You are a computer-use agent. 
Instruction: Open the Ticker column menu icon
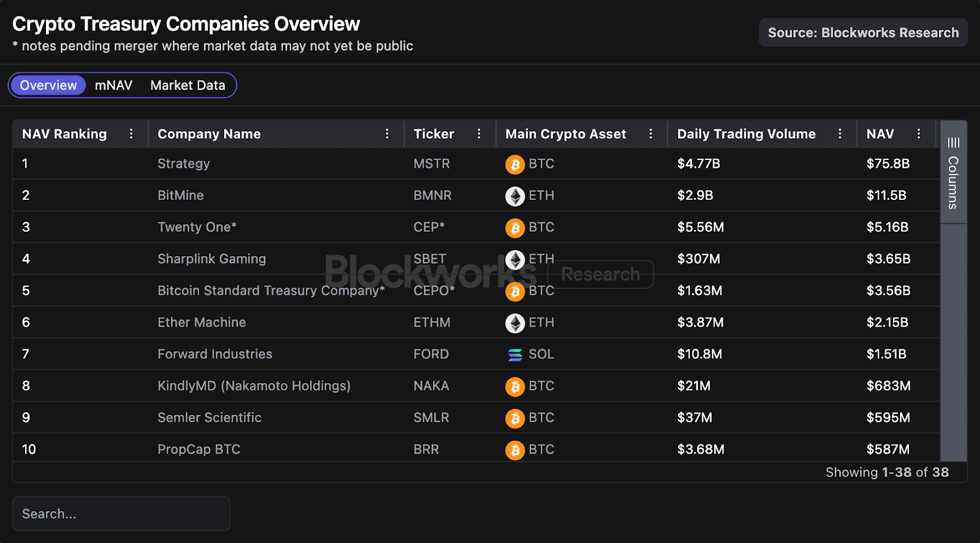479,134
